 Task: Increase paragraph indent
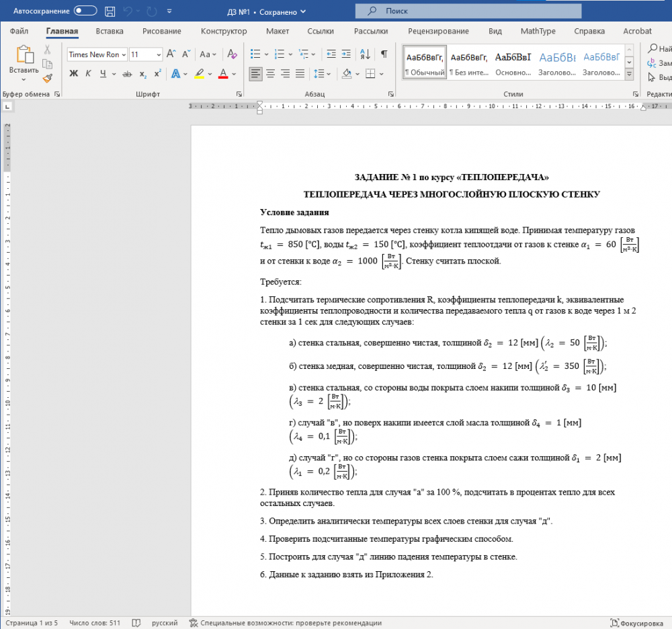click(346, 54)
